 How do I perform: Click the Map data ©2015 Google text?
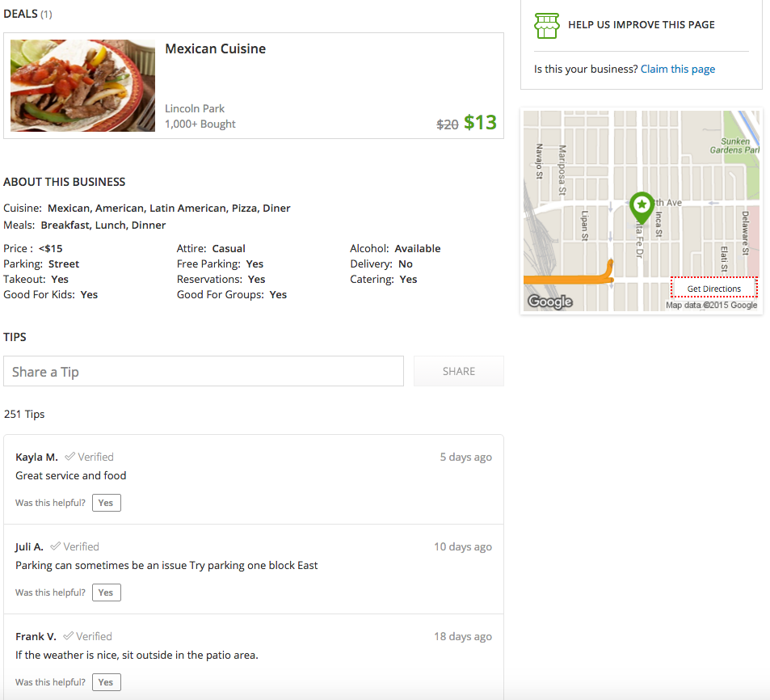click(711, 305)
